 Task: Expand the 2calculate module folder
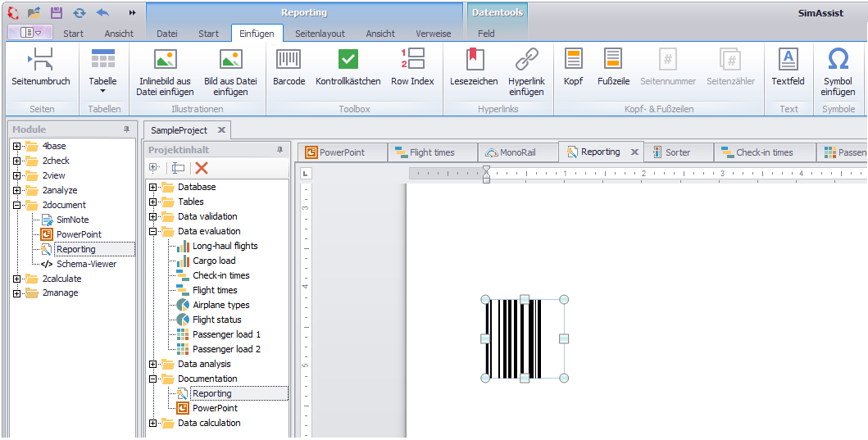pos(16,279)
